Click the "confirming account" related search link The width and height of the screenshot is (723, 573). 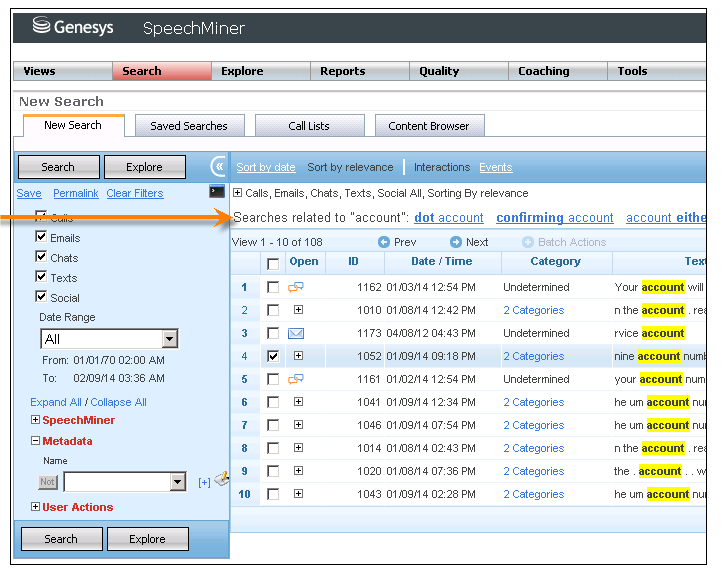point(554,218)
